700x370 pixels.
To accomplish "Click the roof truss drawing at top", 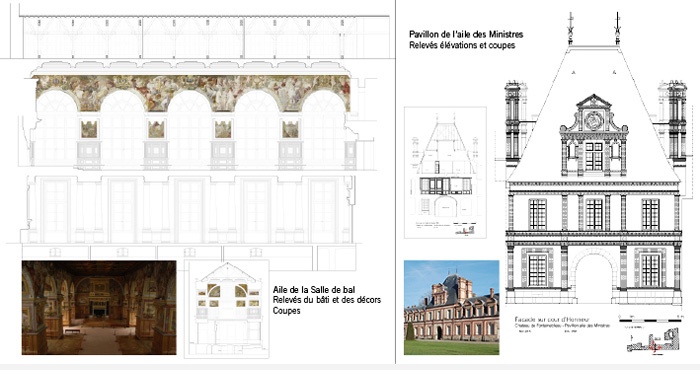I will 204,37.
